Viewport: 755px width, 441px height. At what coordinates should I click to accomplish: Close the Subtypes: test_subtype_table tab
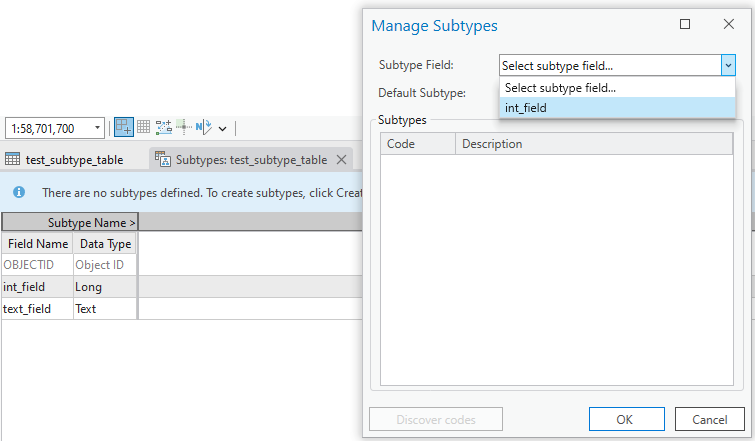tap(341, 159)
